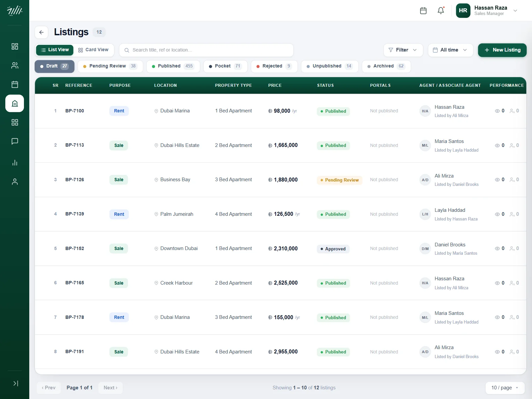Expand the Hassan Raza account menu chevron
This screenshot has height=399, width=532.
tap(515, 11)
